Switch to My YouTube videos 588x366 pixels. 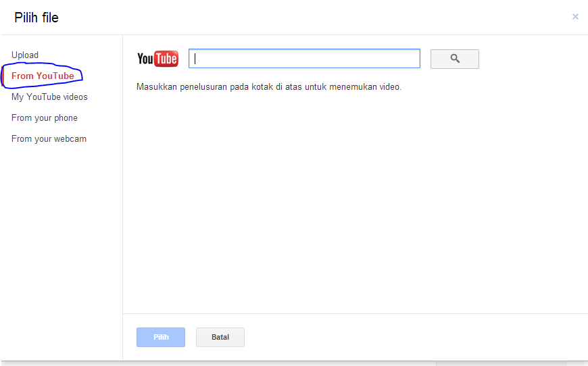coord(49,97)
